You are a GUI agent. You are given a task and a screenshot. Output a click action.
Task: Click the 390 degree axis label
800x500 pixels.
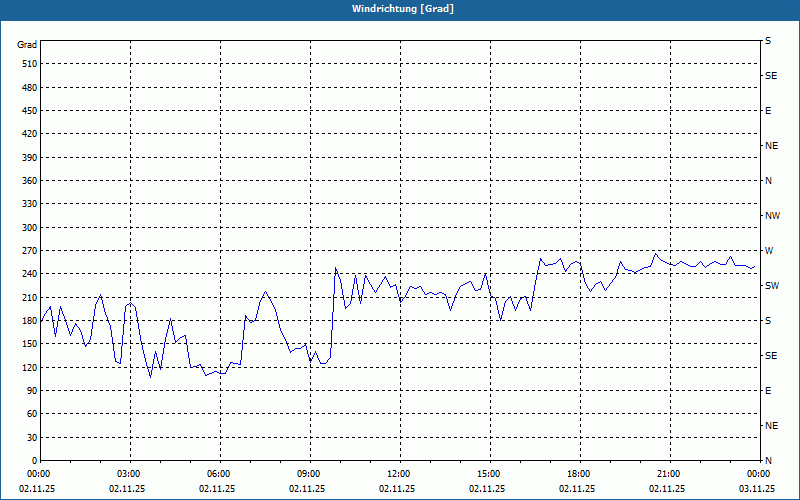coord(30,158)
